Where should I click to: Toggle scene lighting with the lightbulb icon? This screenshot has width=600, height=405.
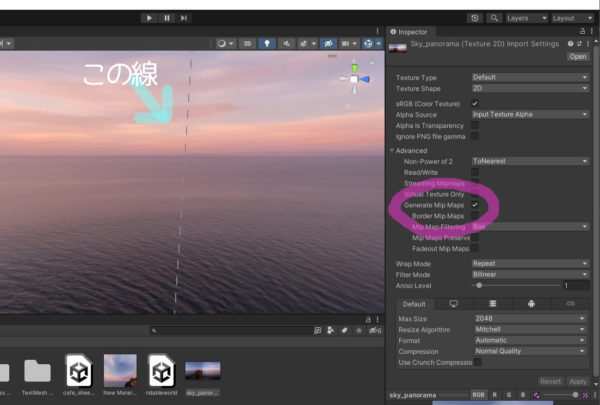pyautogui.click(x=267, y=44)
